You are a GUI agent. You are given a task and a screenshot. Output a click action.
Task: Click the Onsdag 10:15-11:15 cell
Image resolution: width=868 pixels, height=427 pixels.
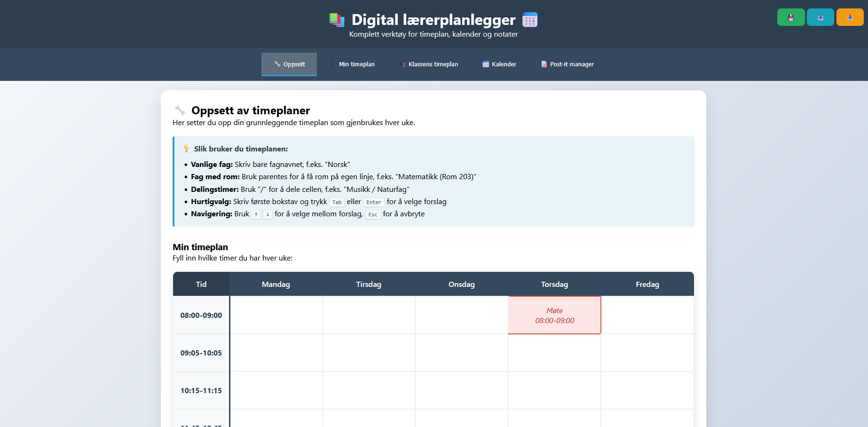[462, 390]
